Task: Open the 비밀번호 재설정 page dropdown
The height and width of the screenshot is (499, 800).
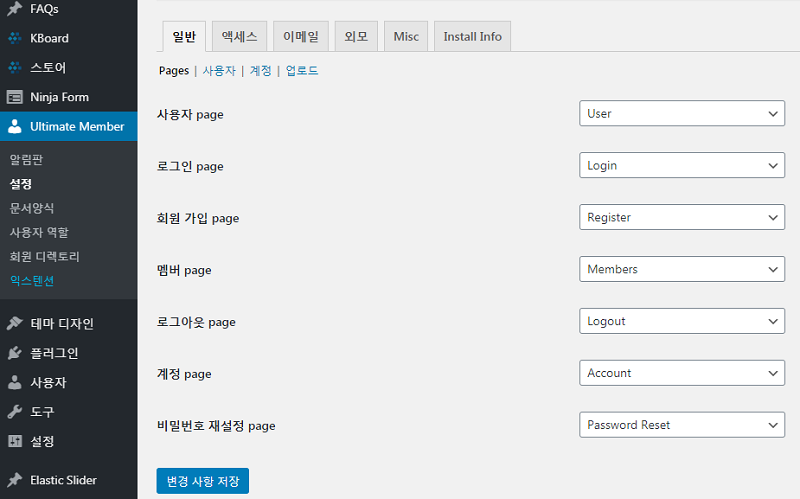Action: pyautogui.click(x=682, y=425)
